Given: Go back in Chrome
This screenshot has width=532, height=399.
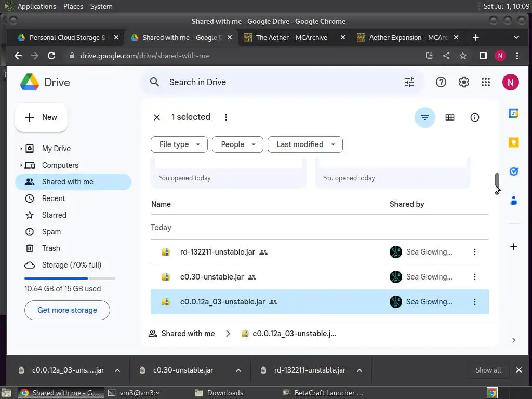Looking at the screenshot, I should pyautogui.click(x=18, y=56).
